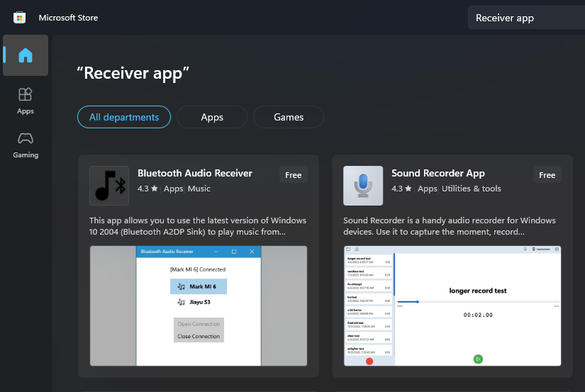Select the All departments filter
The image size is (585, 392).
coord(124,117)
